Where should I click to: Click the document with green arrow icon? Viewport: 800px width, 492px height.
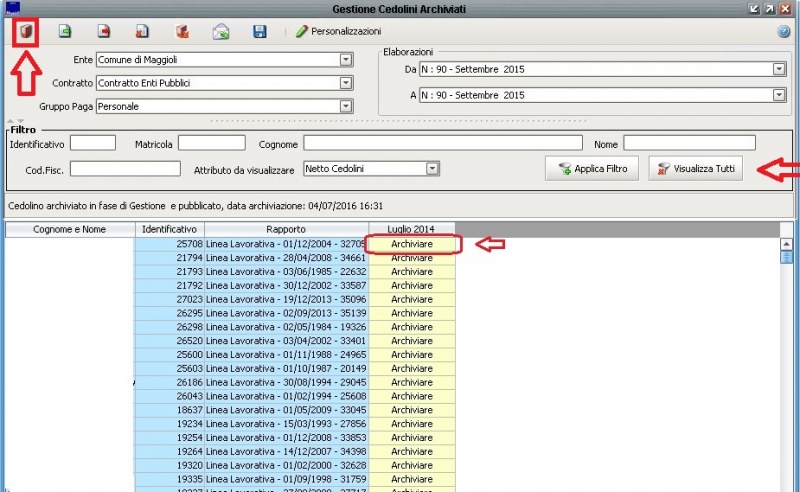point(65,32)
